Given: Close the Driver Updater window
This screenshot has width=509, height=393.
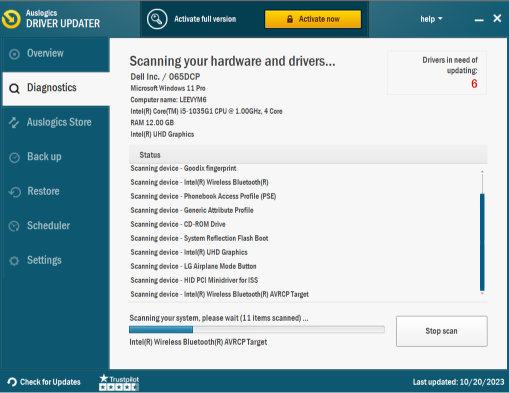Looking at the screenshot, I should 497,18.
